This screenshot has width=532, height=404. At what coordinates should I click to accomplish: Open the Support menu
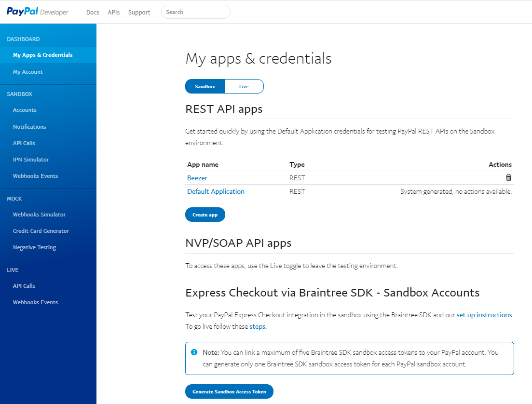139,13
